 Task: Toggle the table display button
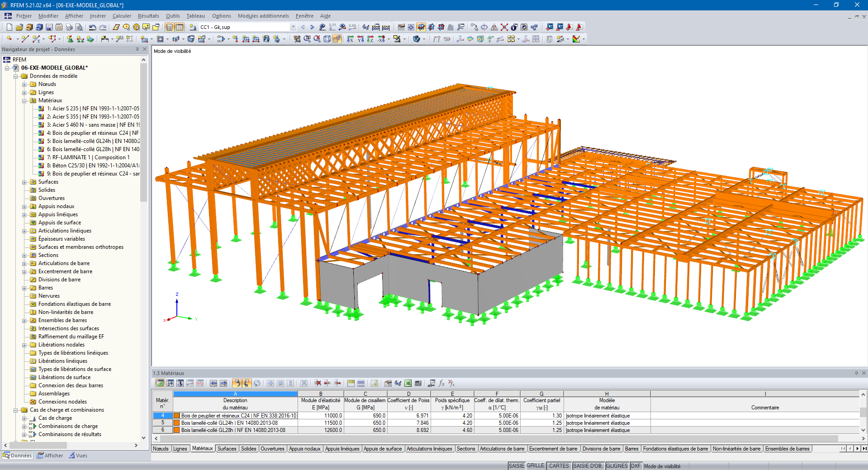point(179,27)
